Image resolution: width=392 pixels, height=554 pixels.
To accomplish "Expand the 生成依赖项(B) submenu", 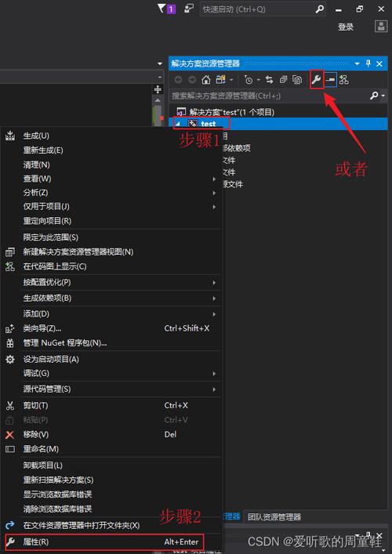I will tap(111, 299).
